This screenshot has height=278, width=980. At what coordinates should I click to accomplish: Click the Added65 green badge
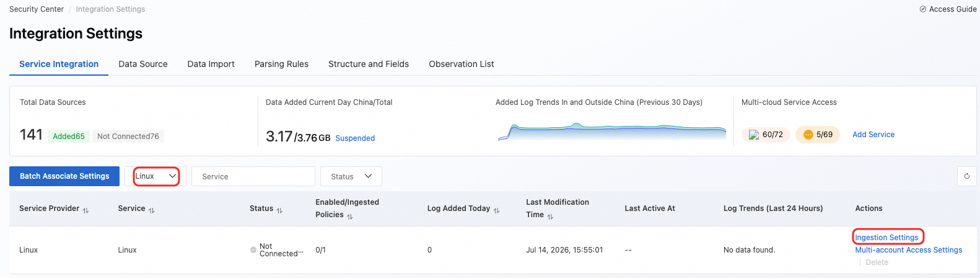pyautogui.click(x=69, y=137)
